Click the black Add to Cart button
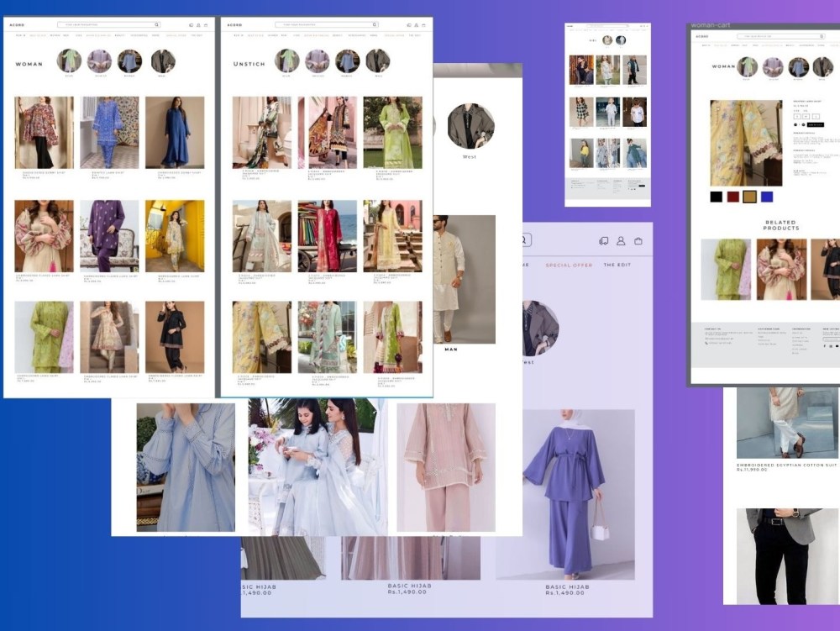Screen dimensions: 840x631 [x=816, y=125]
